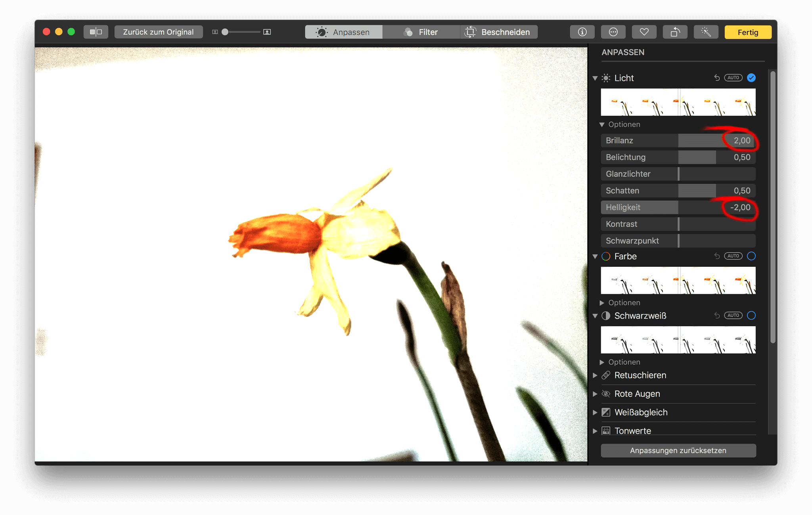This screenshot has width=812, height=515.
Task: Toggle before/after comparison view icon
Action: [x=96, y=32]
